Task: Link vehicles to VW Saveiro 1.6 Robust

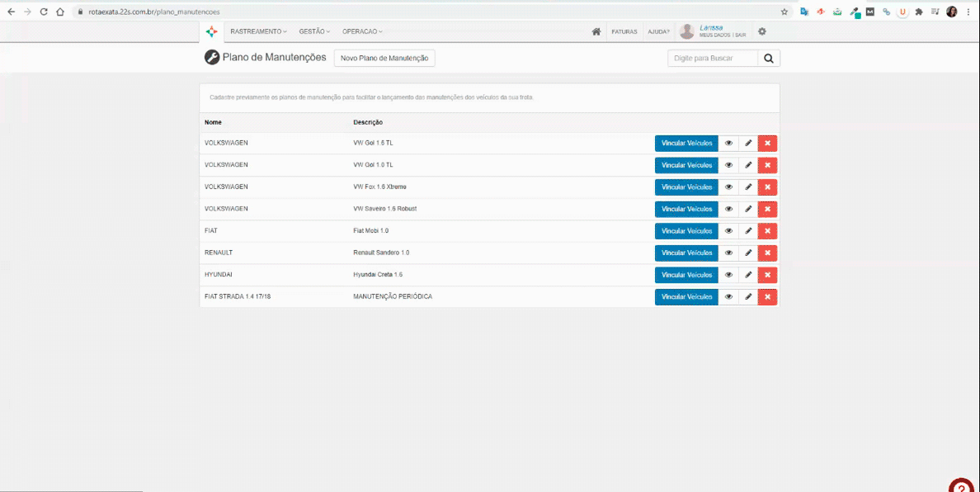Action: point(686,209)
